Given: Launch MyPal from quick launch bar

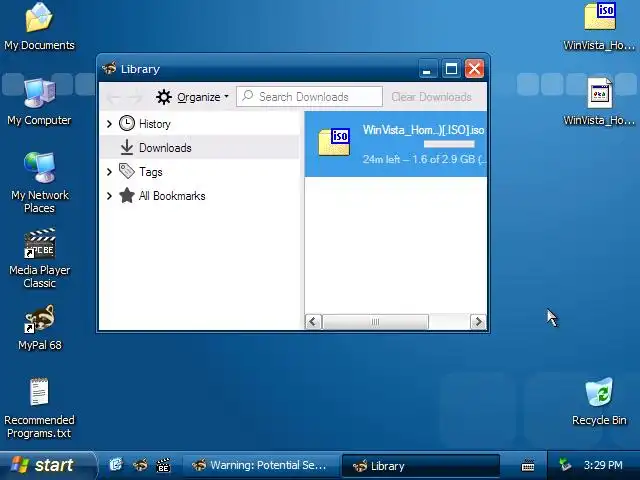Looking at the screenshot, I should click(140, 465).
